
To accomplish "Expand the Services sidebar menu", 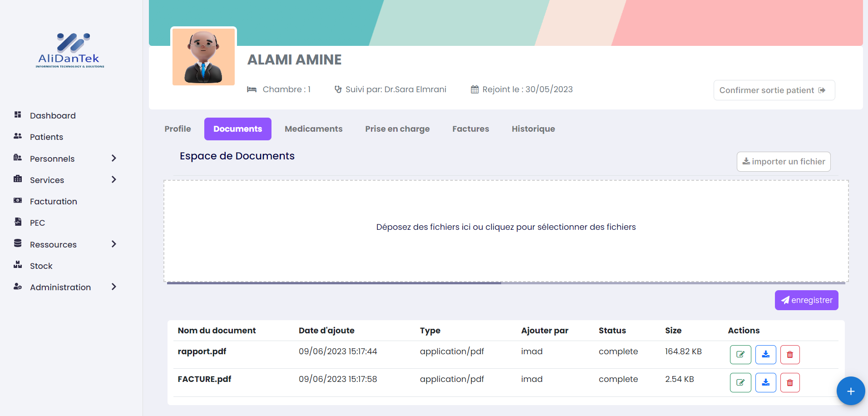I will coord(113,180).
